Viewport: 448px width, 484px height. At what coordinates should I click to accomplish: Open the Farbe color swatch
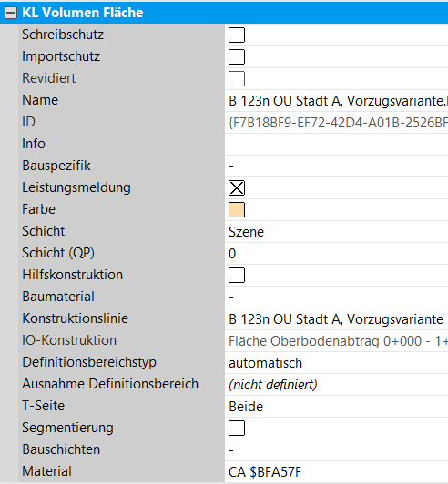(237, 210)
